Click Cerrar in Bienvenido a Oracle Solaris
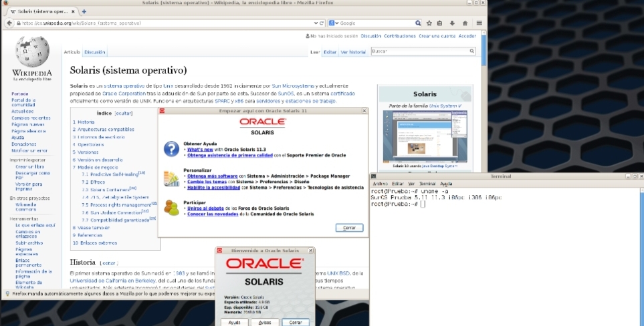This screenshot has width=644, height=326. (296, 322)
